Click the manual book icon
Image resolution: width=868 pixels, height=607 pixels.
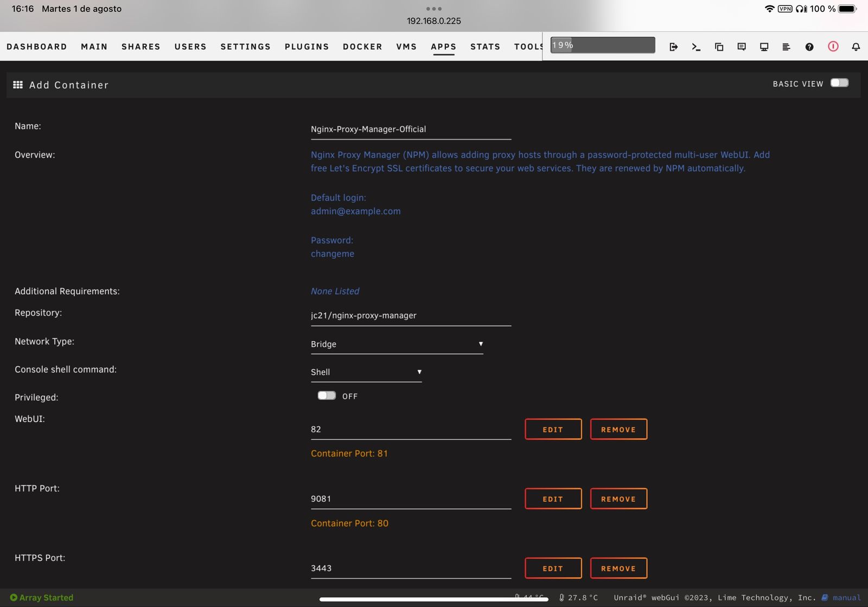pos(825,597)
